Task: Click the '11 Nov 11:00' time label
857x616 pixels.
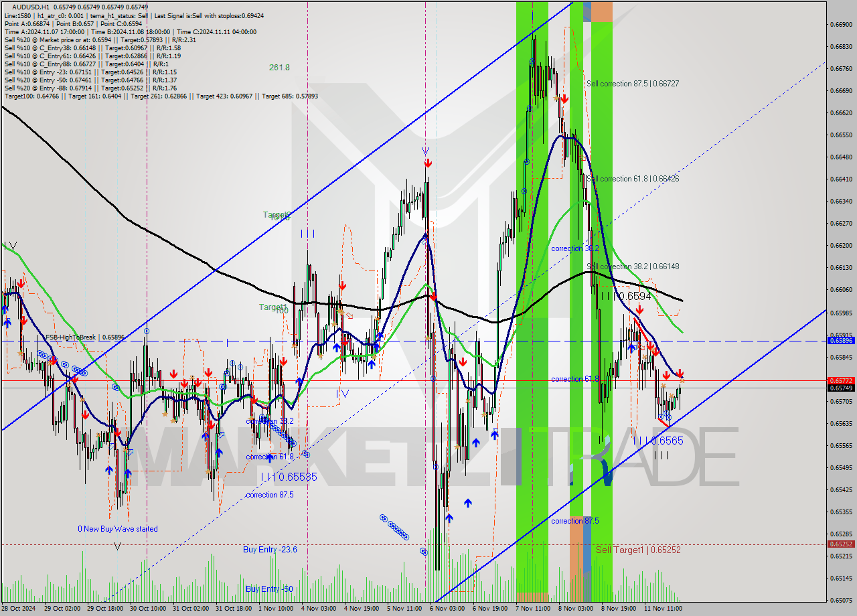Action: pyautogui.click(x=663, y=609)
